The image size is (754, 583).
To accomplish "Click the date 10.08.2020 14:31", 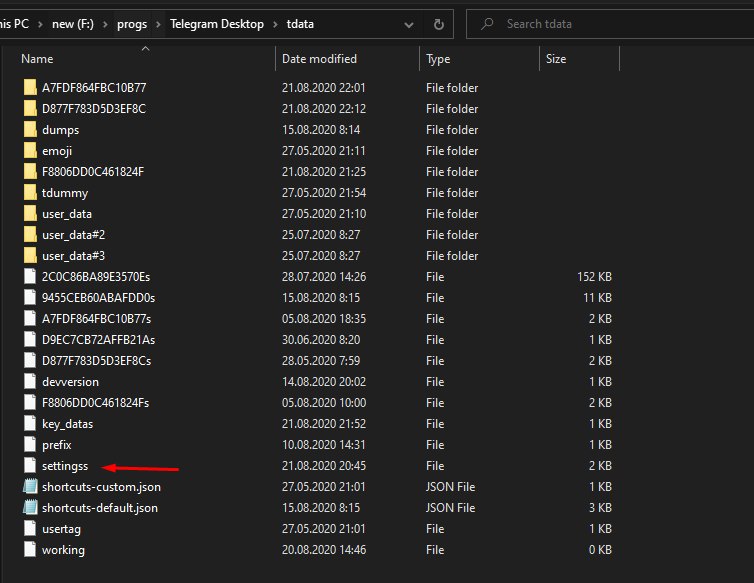I will [x=323, y=444].
